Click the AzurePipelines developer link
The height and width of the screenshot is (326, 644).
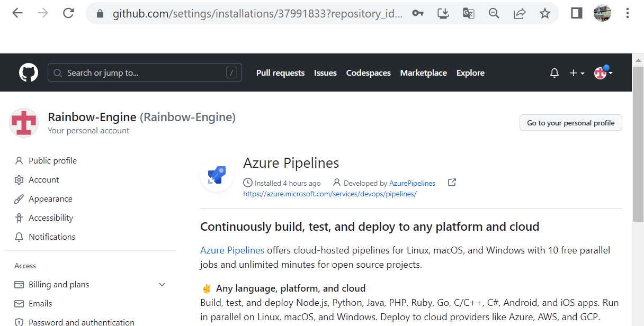pyautogui.click(x=412, y=183)
